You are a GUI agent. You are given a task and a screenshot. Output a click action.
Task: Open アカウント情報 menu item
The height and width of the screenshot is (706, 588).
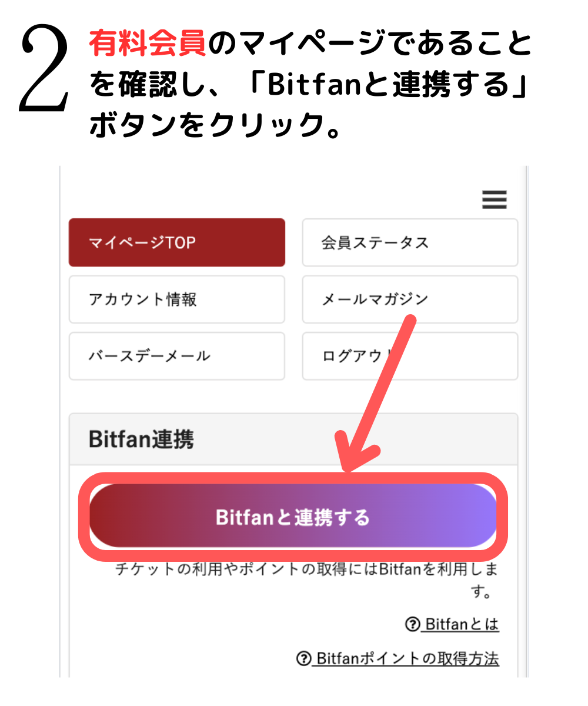click(x=177, y=299)
